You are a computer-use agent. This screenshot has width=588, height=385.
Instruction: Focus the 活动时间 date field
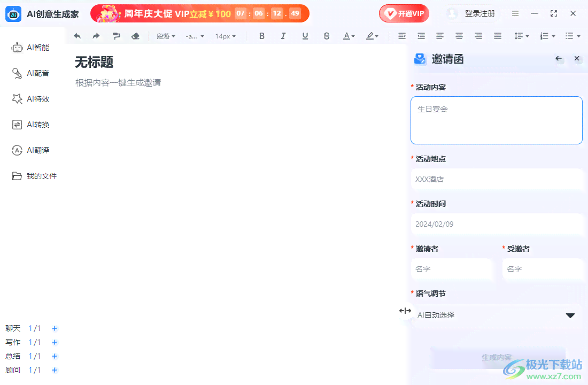pyautogui.click(x=497, y=225)
